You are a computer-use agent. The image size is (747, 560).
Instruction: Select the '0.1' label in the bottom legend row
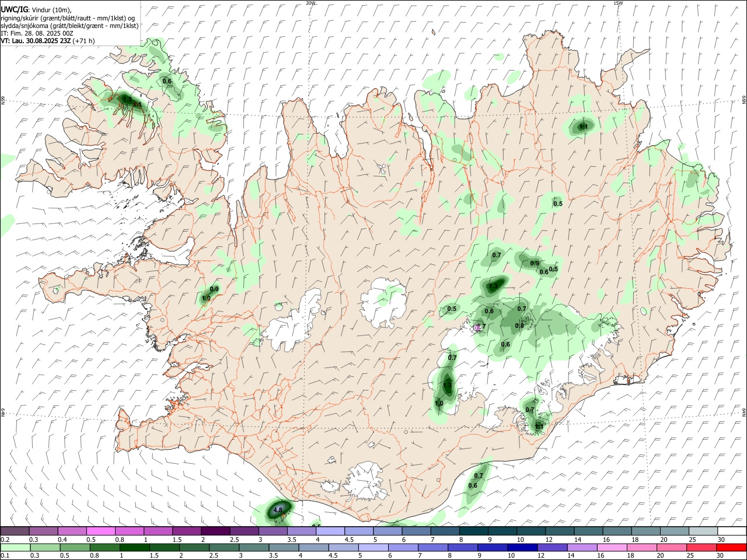pyautogui.click(x=5, y=555)
